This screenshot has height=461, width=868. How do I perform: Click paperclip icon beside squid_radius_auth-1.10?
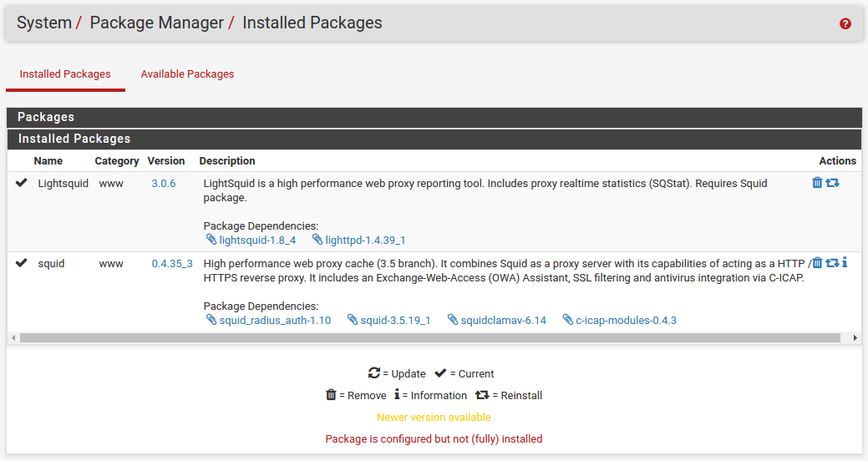(x=211, y=320)
